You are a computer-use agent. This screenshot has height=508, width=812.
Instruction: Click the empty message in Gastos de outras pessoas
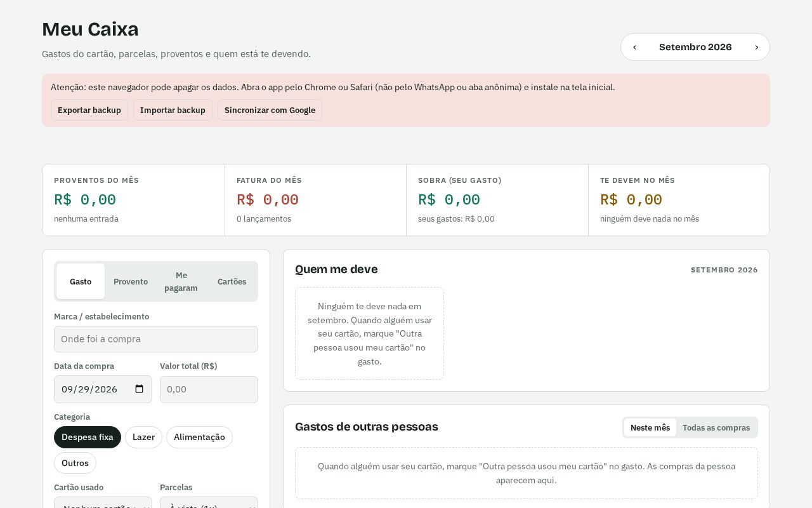point(527,473)
